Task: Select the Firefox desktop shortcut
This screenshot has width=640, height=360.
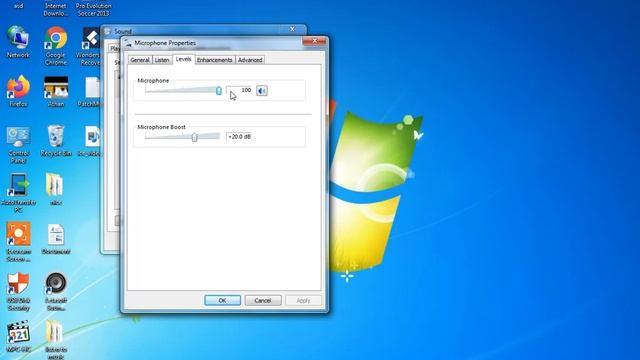Action: pyautogui.click(x=18, y=91)
